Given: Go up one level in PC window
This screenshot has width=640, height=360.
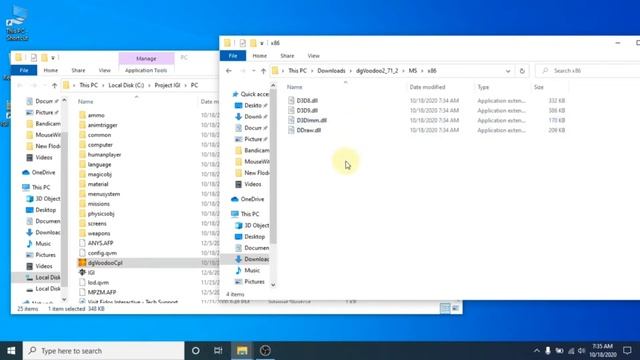Looking at the screenshot, I should pos(54,85).
